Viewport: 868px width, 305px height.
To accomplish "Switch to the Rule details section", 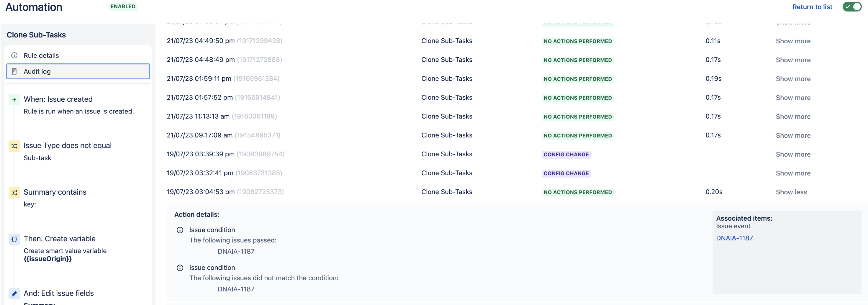I will tap(41, 55).
